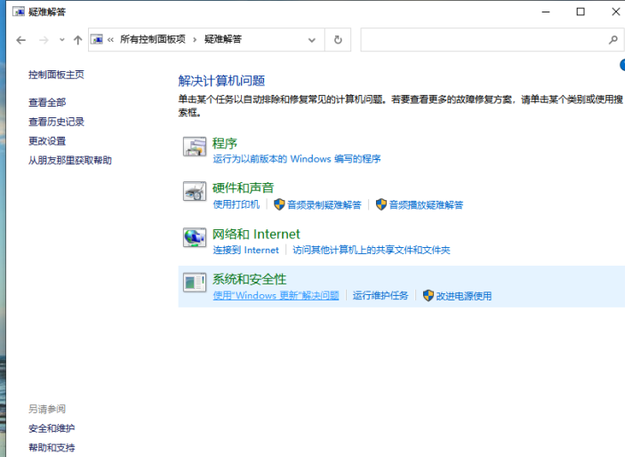Viewport: 625px width, 457px height.
Task: Click shield icon beside 音频播放疑难解答
Action: [381, 204]
